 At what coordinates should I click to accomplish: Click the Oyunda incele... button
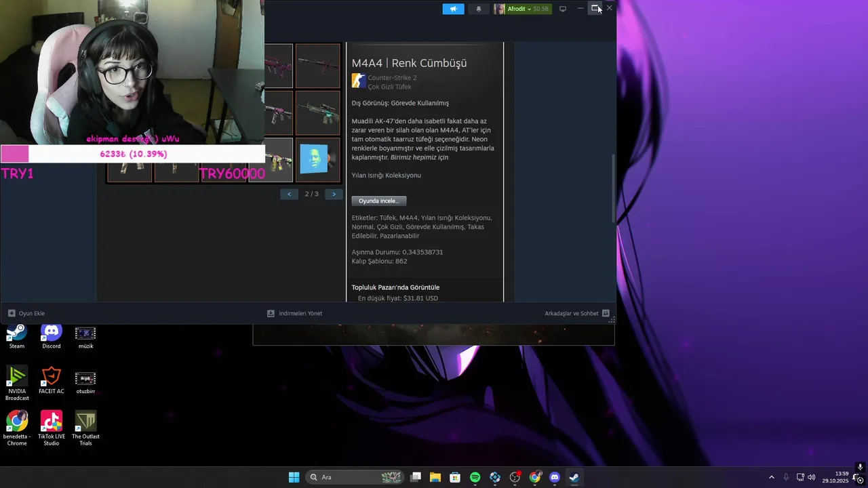coord(379,201)
